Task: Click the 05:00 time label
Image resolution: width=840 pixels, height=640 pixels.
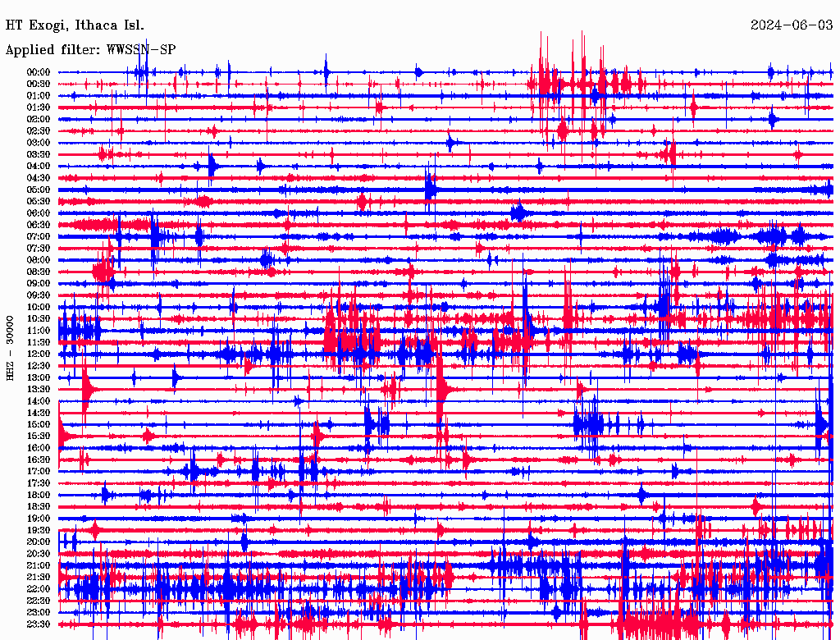Action: [39, 190]
